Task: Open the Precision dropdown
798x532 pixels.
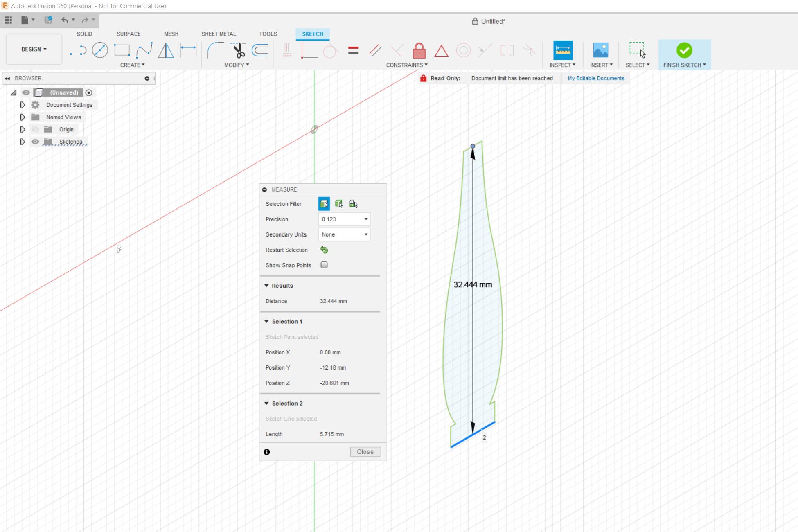Action: pyautogui.click(x=344, y=219)
